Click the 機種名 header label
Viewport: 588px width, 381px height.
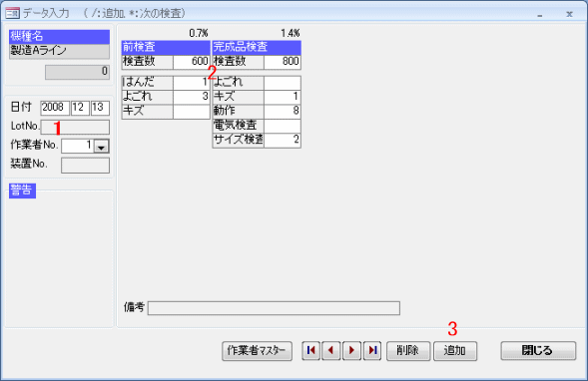[x=59, y=37]
